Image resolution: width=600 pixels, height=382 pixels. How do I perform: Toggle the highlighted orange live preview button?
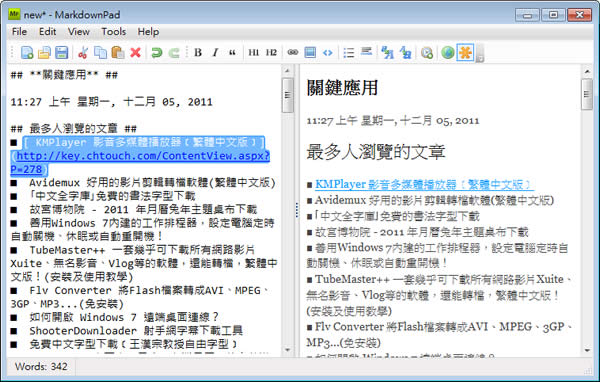pyautogui.click(x=465, y=52)
